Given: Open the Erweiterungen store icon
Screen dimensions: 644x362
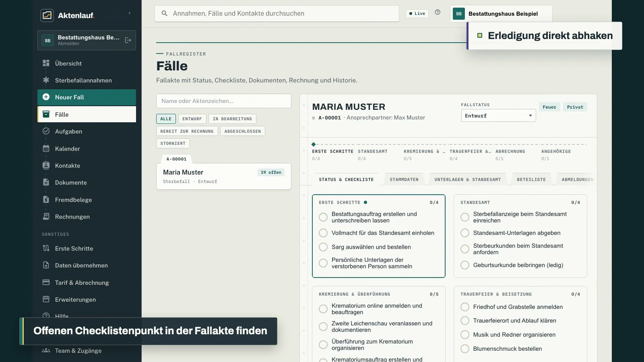Looking at the screenshot, I should (46, 299).
